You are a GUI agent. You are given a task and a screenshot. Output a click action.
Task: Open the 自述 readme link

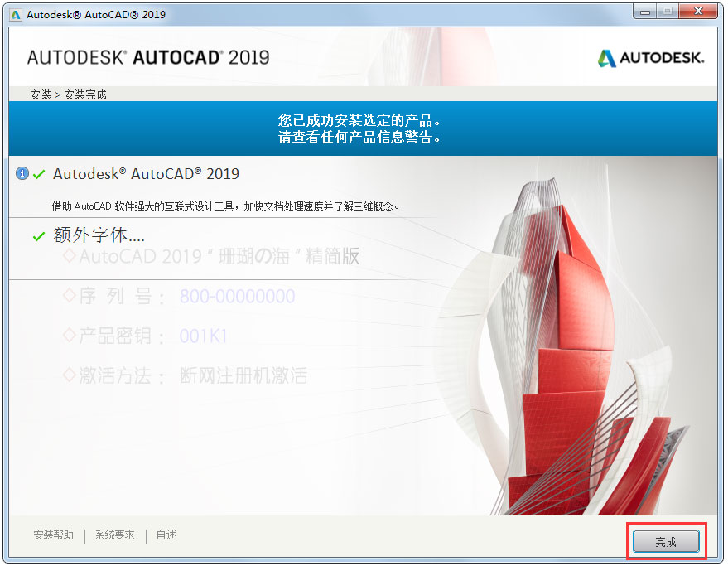(x=166, y=535)
